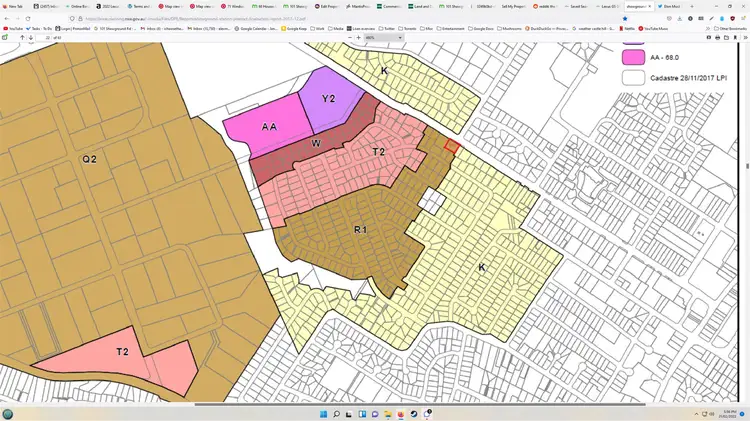Click the PDF previous page up arrow

coord(22,38)
